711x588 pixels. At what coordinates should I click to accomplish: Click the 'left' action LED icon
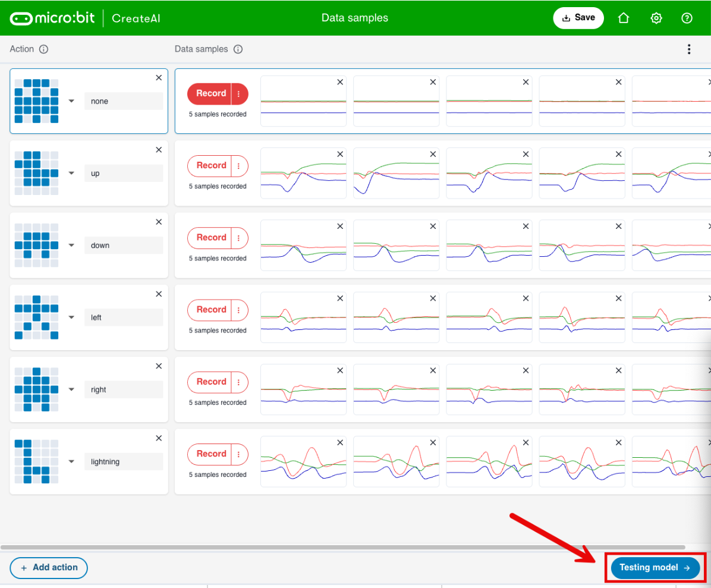click(36, 317)
